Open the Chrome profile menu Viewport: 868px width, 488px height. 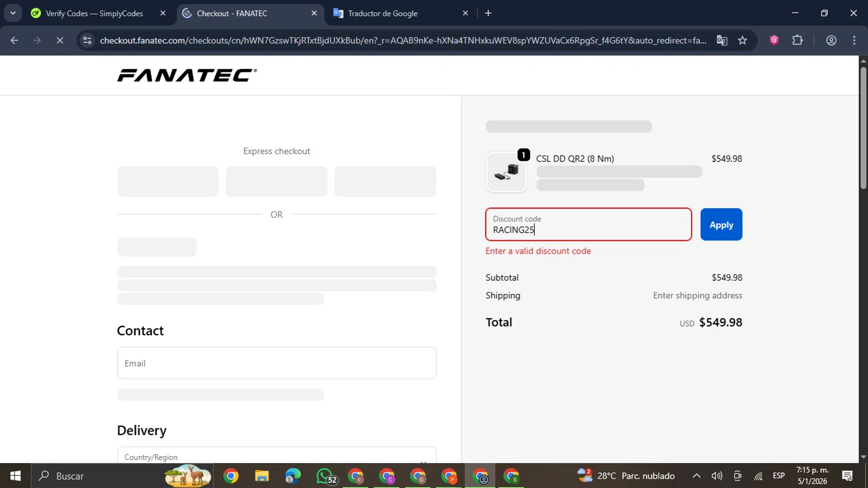[832, 41]
